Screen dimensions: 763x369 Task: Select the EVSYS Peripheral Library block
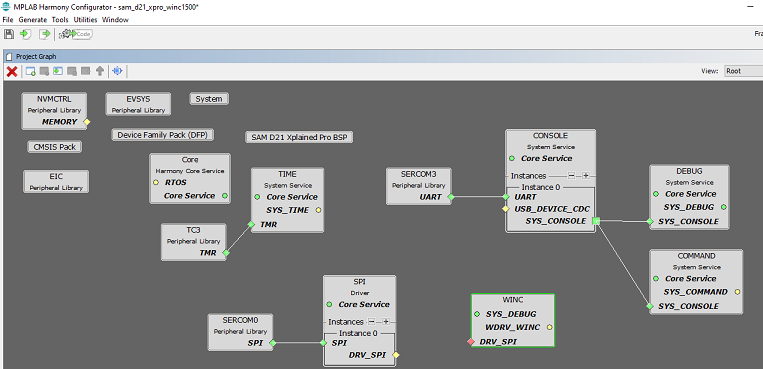coord(139,104)
